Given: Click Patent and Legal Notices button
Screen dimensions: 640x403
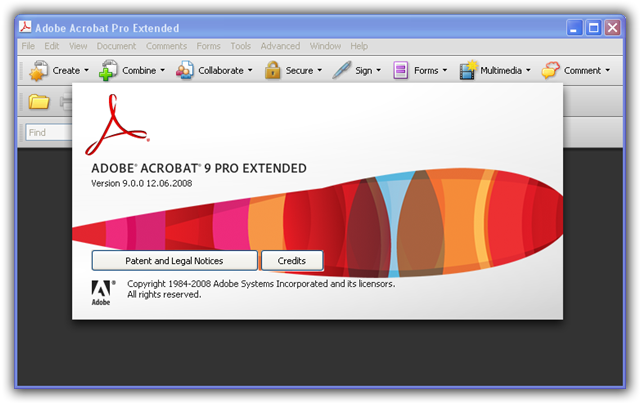Looking at the screenshot, I should coord(175,261).
